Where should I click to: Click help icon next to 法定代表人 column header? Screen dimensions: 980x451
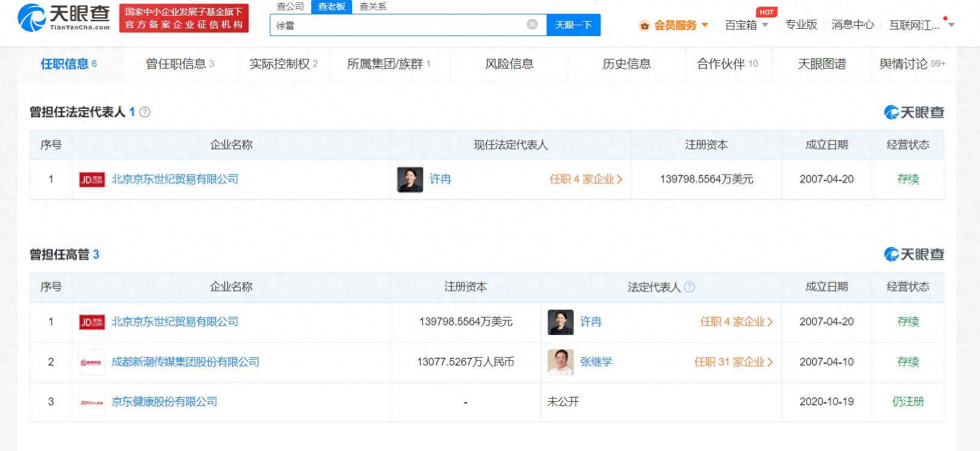pyautogui.click(x=690, y=287)
